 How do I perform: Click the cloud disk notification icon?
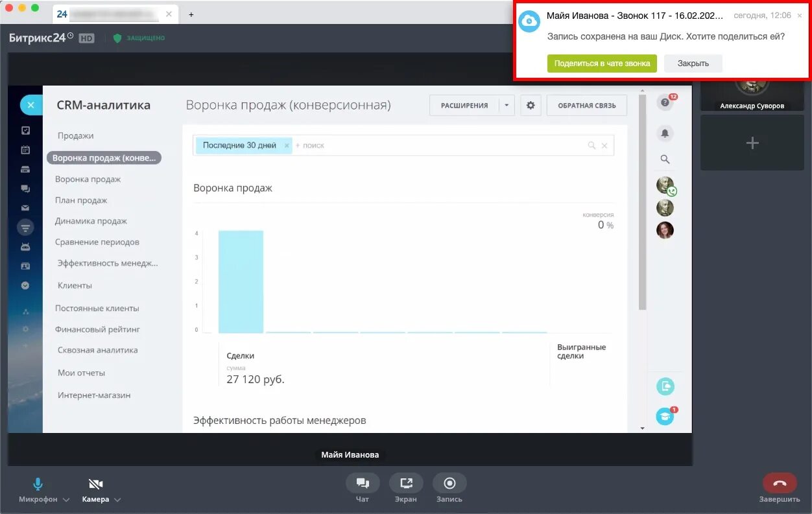[529, 21]
